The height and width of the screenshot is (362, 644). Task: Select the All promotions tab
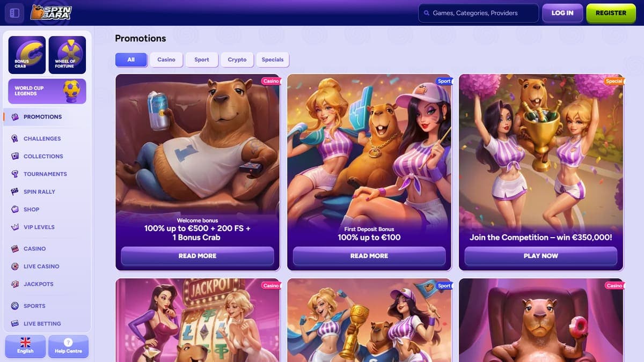[x=131, y=60]
